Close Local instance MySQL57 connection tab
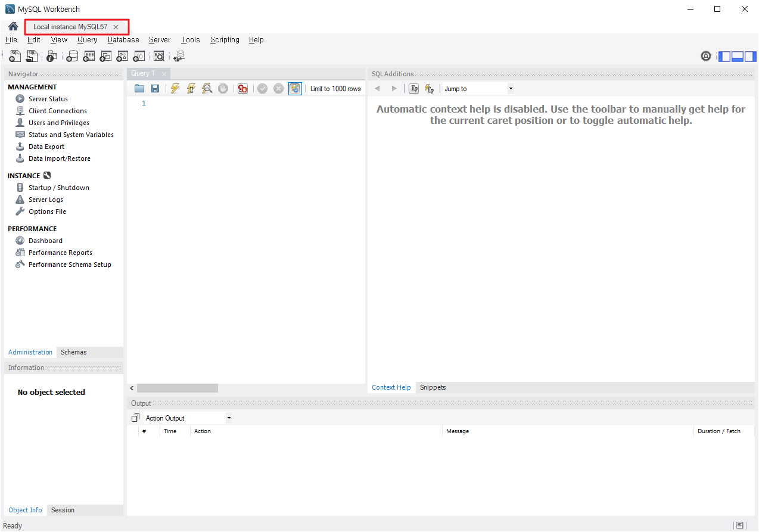 pyautogui.click(x=116, y=27)
